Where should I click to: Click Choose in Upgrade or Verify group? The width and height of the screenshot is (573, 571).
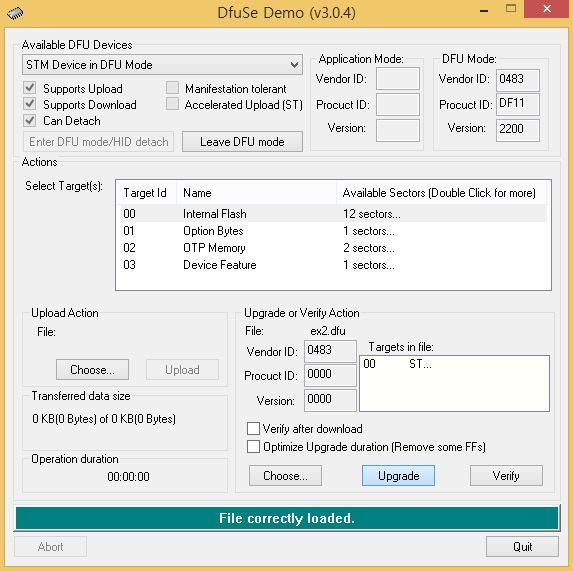coord(285,475)
